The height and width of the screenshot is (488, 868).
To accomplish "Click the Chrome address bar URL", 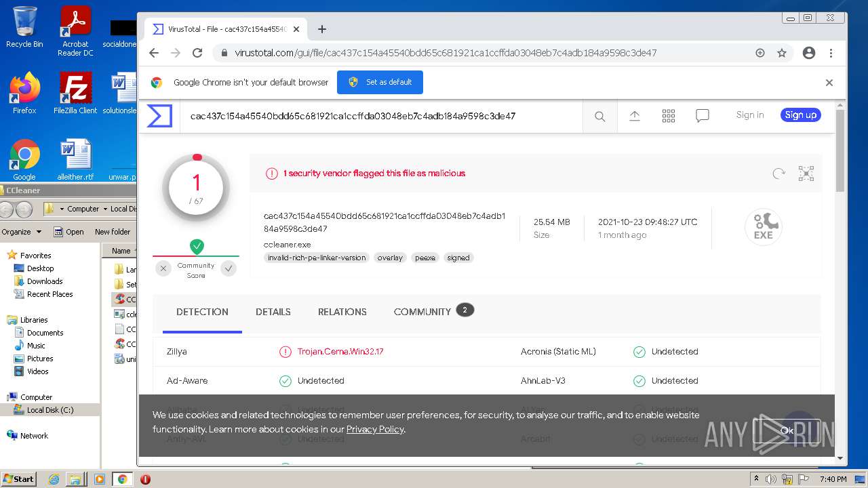I will (x=446, y=53).
